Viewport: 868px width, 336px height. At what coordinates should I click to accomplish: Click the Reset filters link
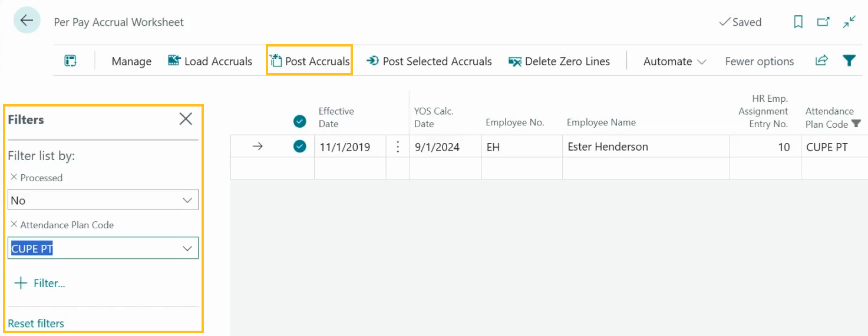point(36,323)
